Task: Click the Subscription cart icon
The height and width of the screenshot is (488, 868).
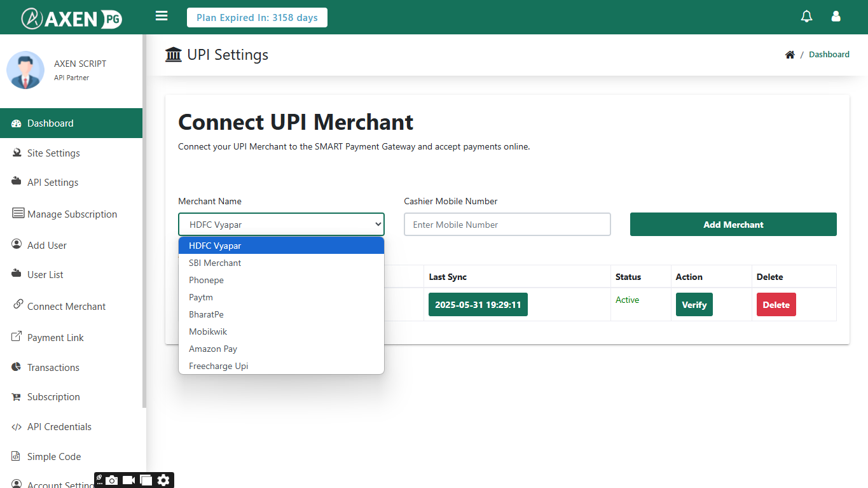Action: pyautogui.click(x=17, y=397)
